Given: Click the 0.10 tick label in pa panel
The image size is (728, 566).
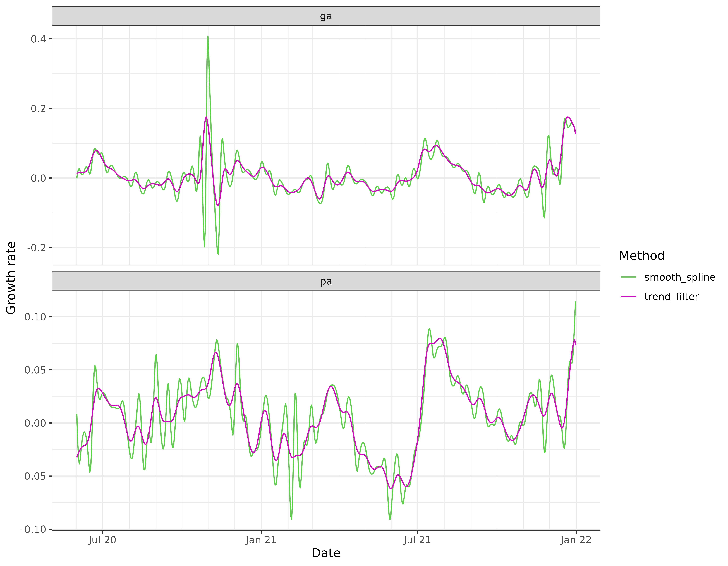Looking at the screenshot, I should (x=35, y=317).
